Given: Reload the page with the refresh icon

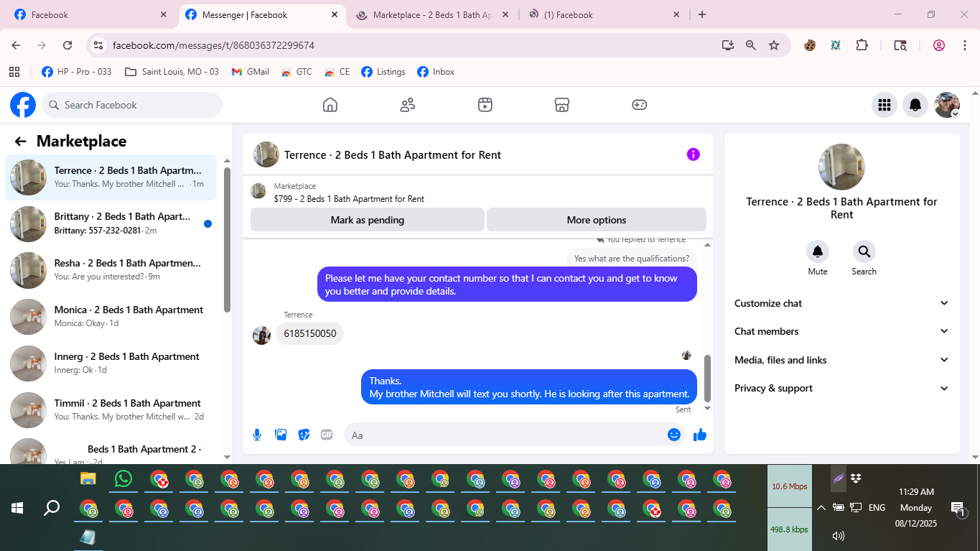Looking at the screenshot, I should click(x=67, y=45).
